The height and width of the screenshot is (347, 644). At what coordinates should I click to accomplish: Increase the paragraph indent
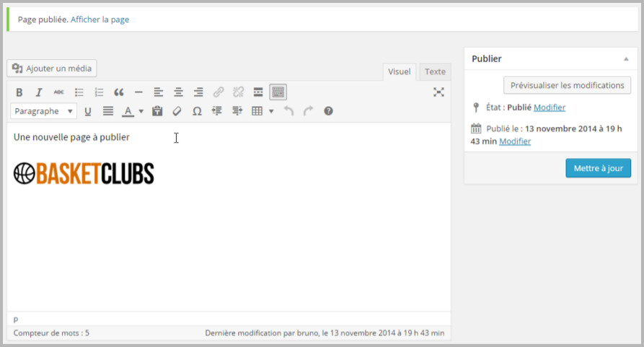tap(237, 111)
